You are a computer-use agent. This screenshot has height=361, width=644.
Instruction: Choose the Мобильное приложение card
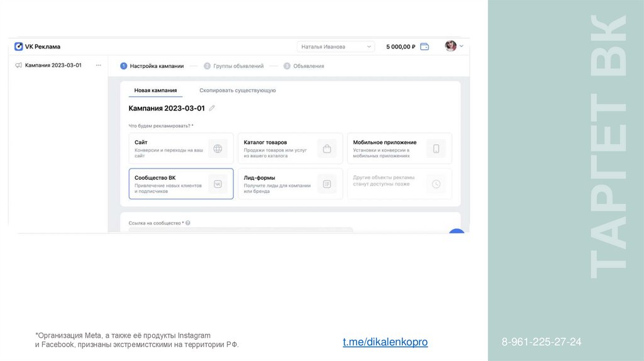pyautogui.click(x=399, y=148)
